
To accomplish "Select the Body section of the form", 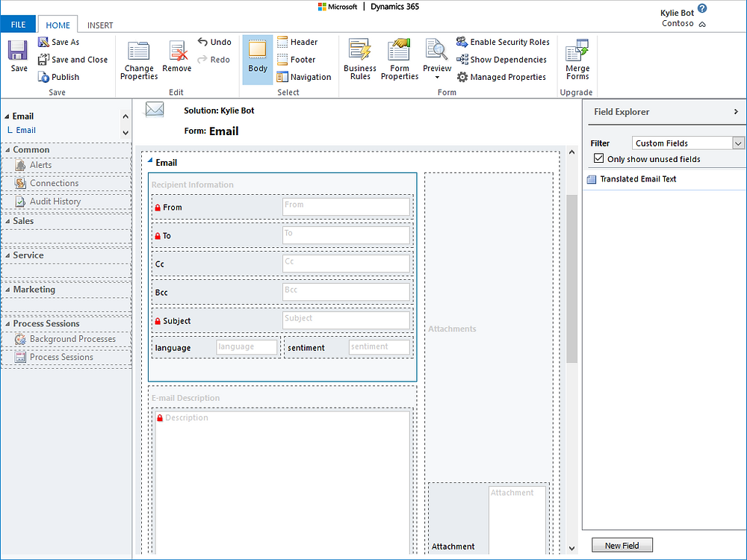I will point(258,59).
